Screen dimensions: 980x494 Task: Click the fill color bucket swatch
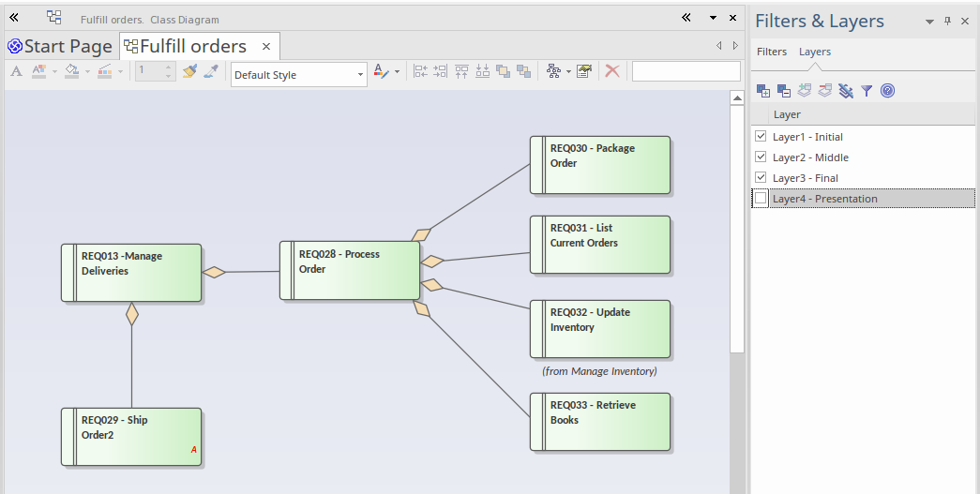coord(71,71)
